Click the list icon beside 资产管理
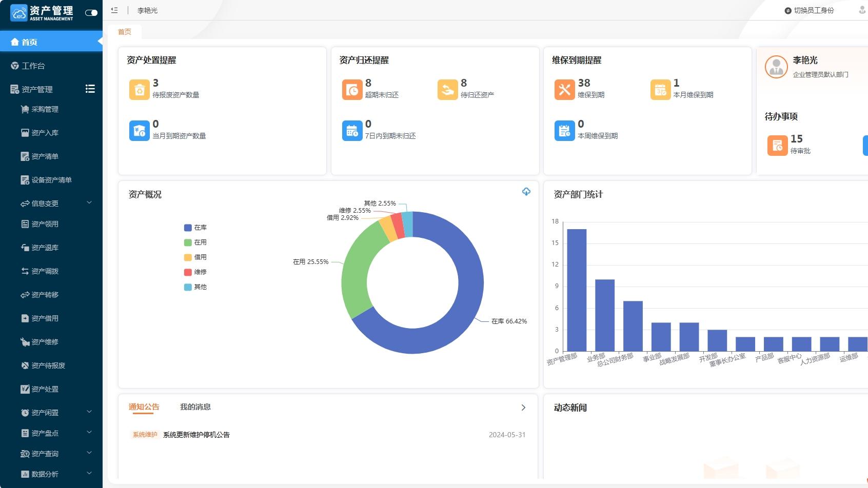 (x=90, y=89)
